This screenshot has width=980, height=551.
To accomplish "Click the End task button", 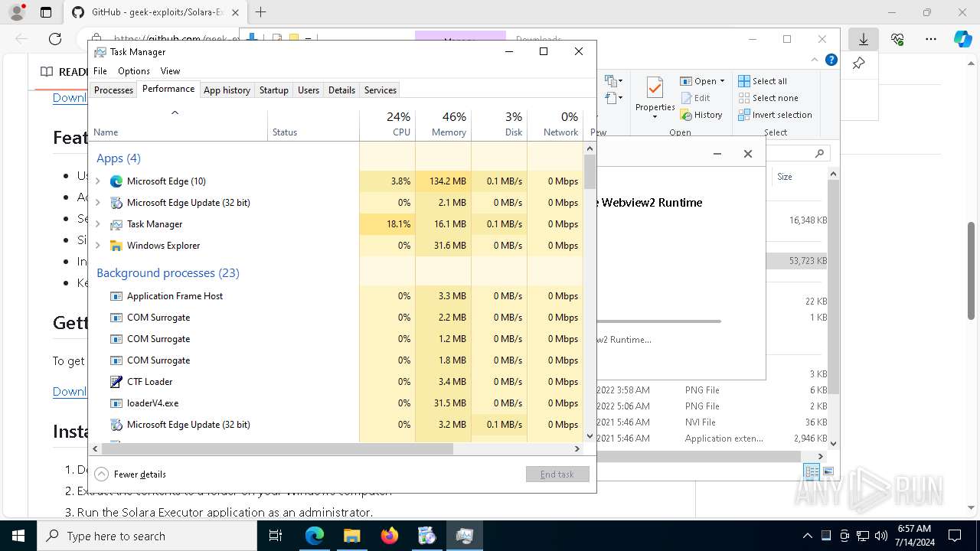I will click(557, 474).
